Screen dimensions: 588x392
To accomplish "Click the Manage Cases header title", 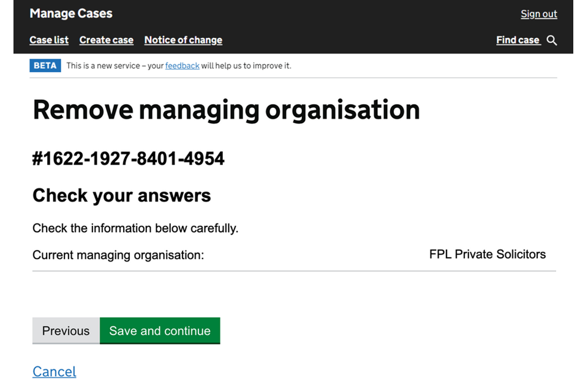I will [71, 13].
